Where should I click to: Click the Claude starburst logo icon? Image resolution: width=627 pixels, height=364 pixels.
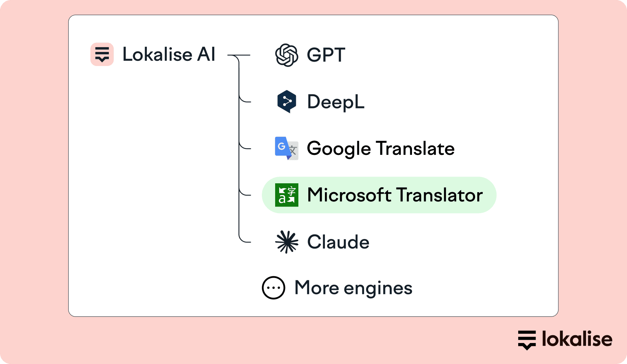coord(287,242)
